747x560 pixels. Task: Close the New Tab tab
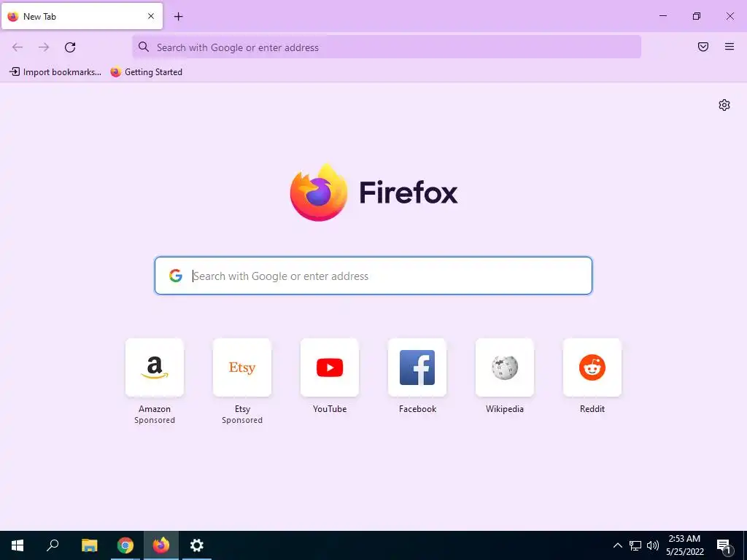151,16
